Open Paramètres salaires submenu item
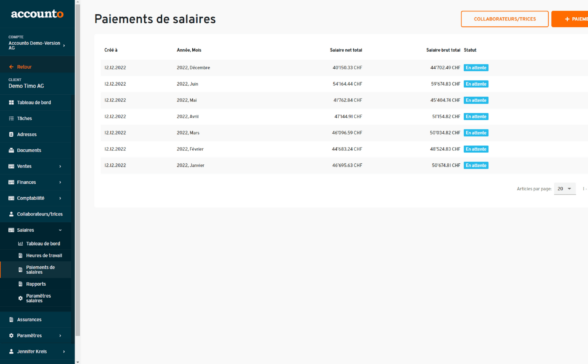The width and height of the screenshot is (588, 364). pyautogui.click(x=37, y=298)
